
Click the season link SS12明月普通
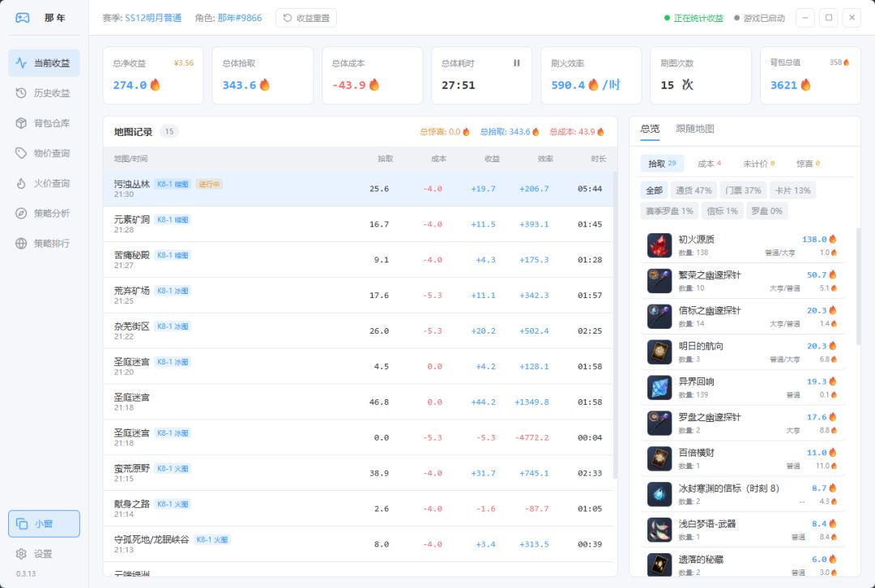point(153,18)
